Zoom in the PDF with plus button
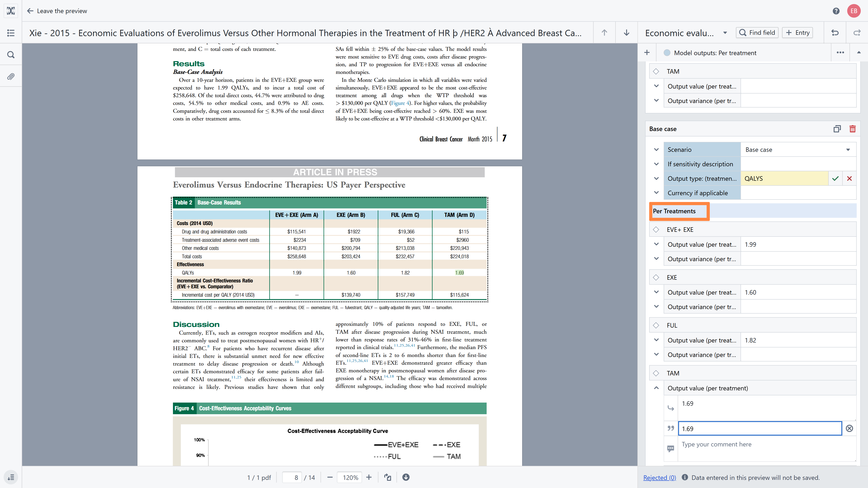Viewport: 868px width, 488px height. point(369,477)
